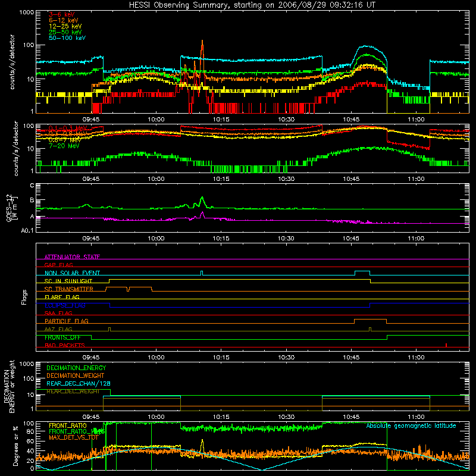
Task: Select the DECIMATION_ENERGY legend label
Action: click(76, 368)
